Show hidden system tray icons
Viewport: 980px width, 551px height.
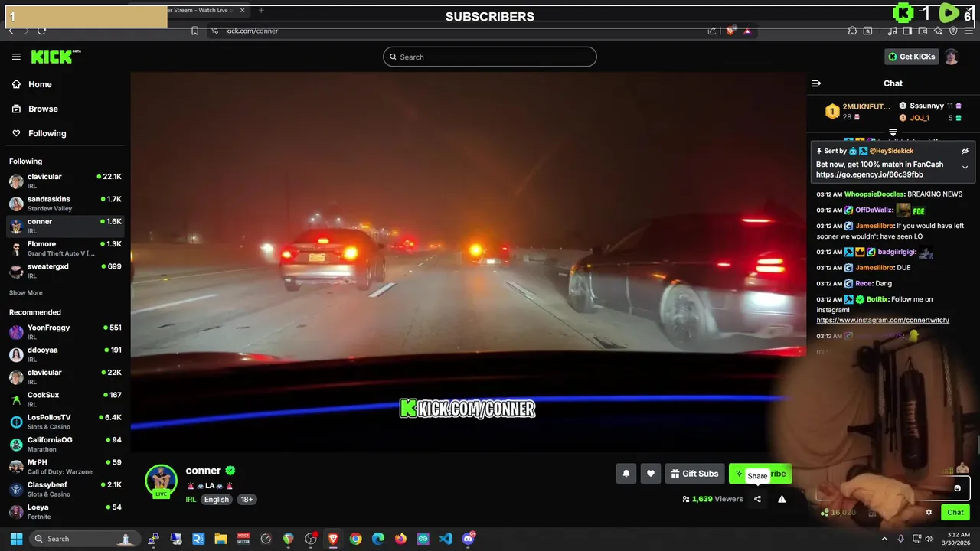pyautogui.click(x=884, y=539)
